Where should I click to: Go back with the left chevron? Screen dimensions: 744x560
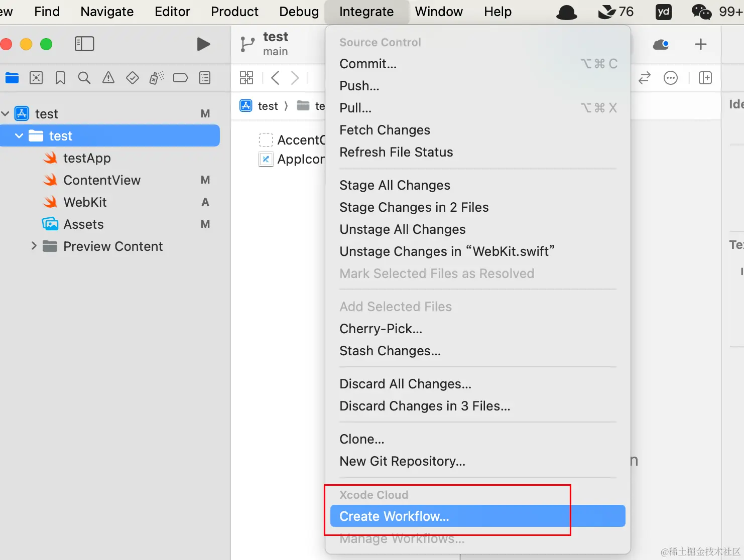click(275, 78)
